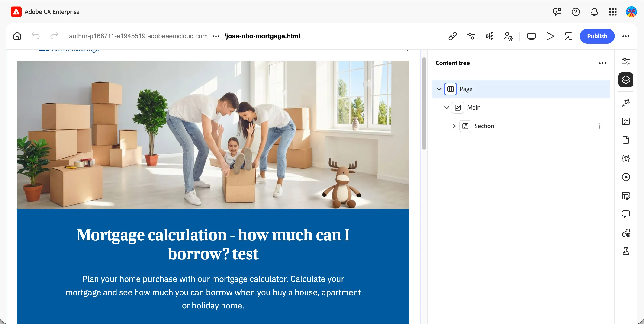
Task: Open the apps grid switcher
Action: click(x=613, y=12)
